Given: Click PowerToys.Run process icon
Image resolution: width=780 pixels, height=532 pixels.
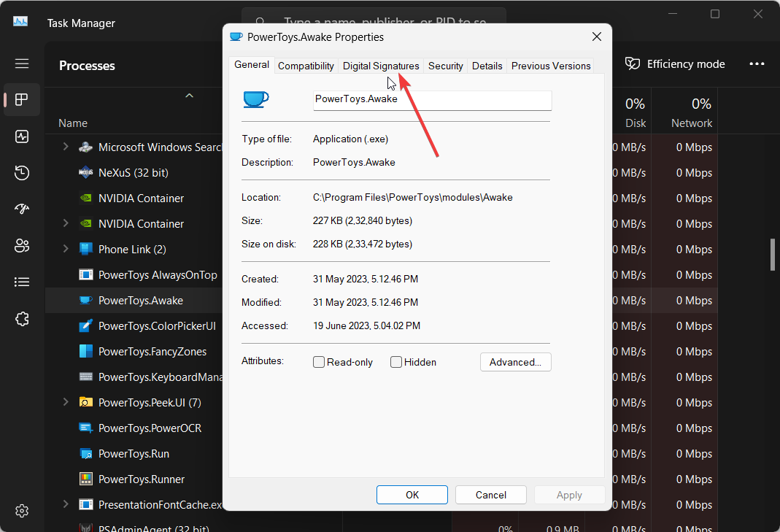Looking at the screenshot, I should (85, 453).
